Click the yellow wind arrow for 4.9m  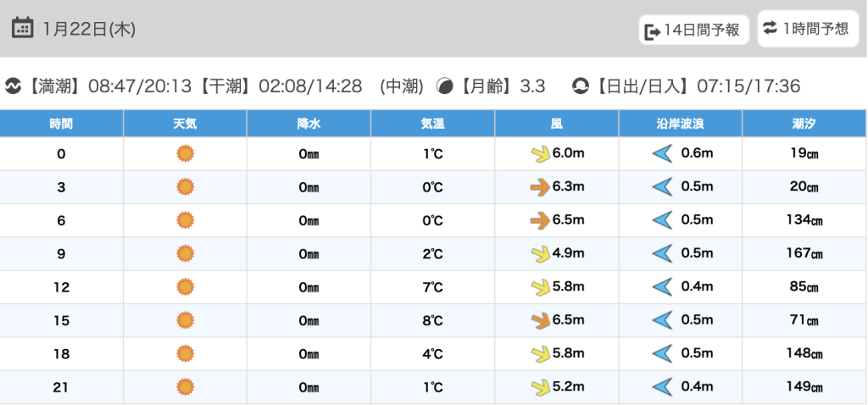(x=539, y=253)
